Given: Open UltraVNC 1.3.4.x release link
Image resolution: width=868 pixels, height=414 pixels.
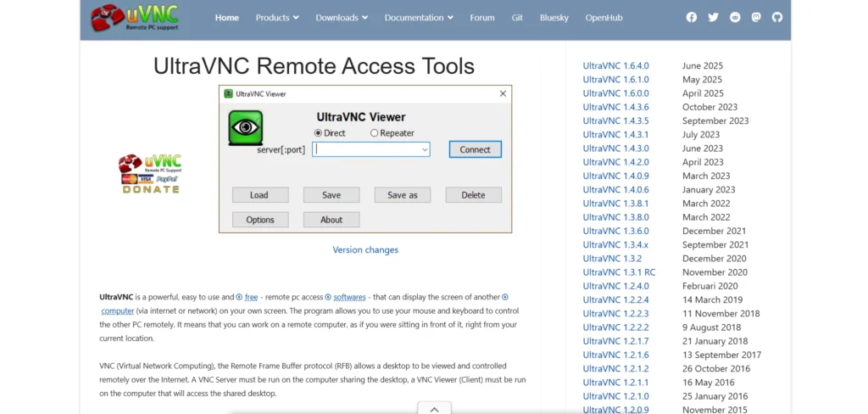Looking at the screenshot, I should (615, 245).
